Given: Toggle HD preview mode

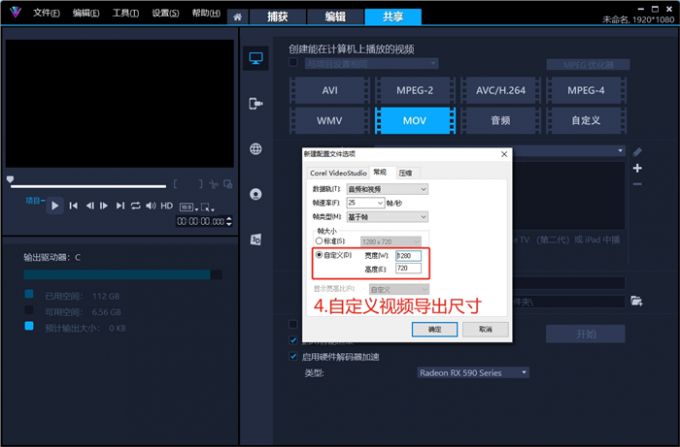Looking at the screenshot, I should [167, 206].
